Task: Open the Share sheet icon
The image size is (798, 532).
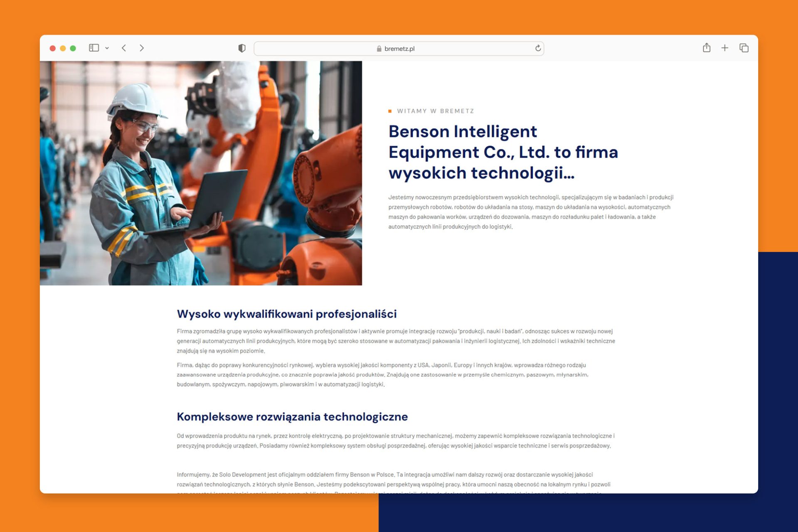Action: tap(707, 48)
